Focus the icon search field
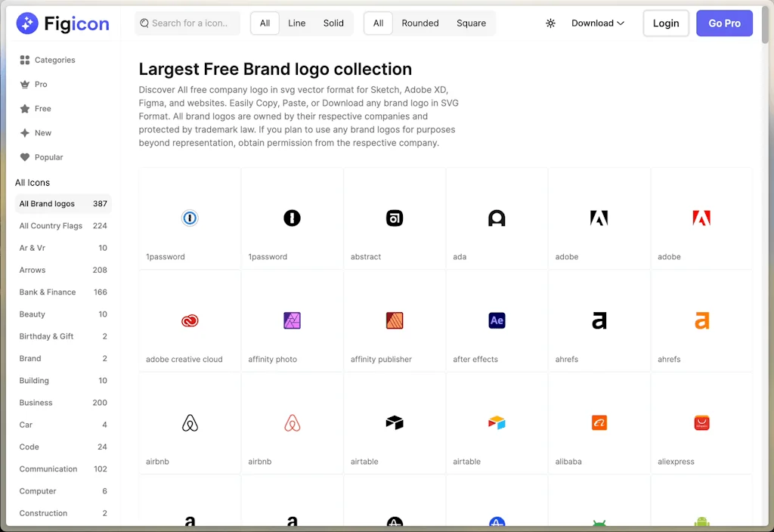Viewport: 774px width, 532px height. [192, 23]
